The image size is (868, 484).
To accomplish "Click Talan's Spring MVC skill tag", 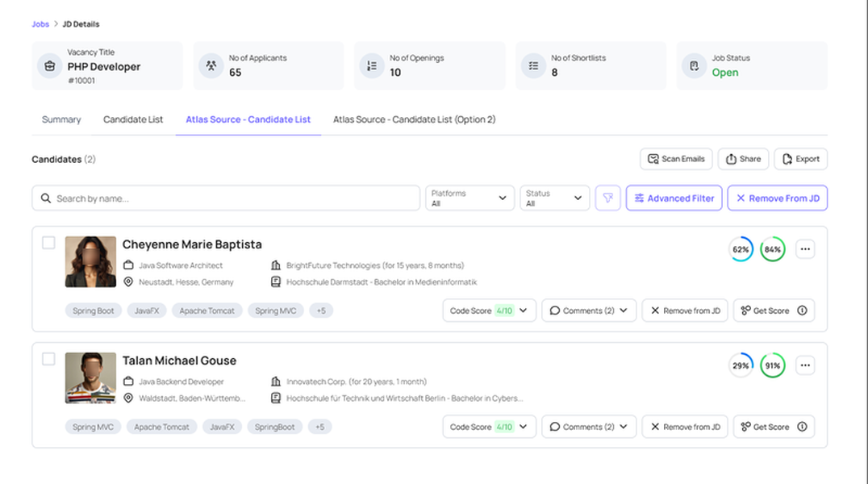I will 93,427.
